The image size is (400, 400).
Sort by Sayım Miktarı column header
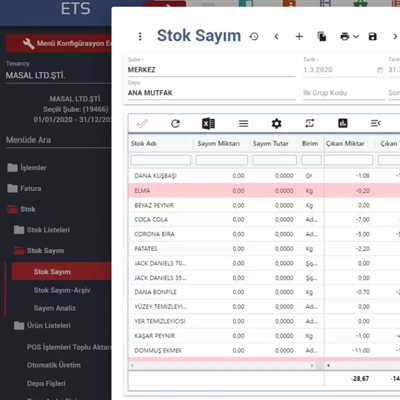[x=219, y=144]
